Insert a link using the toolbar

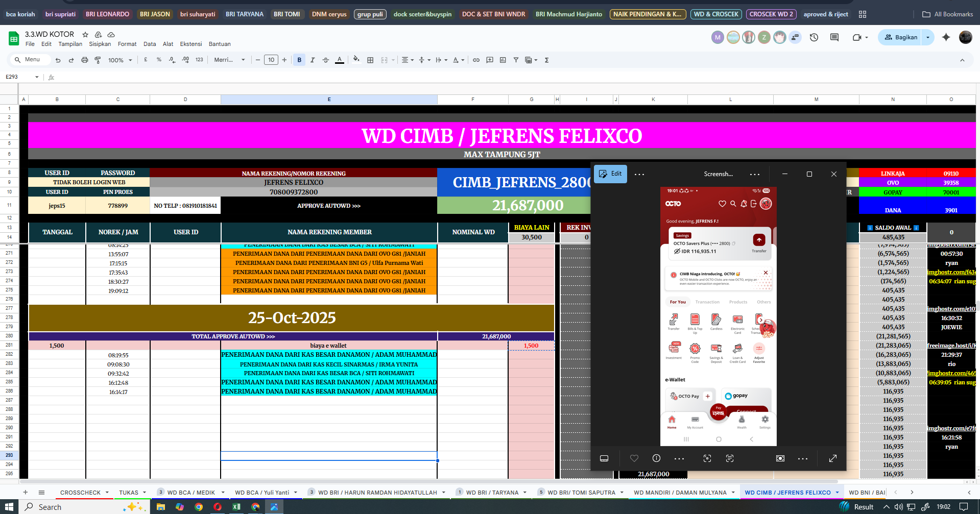pos(476,60)
